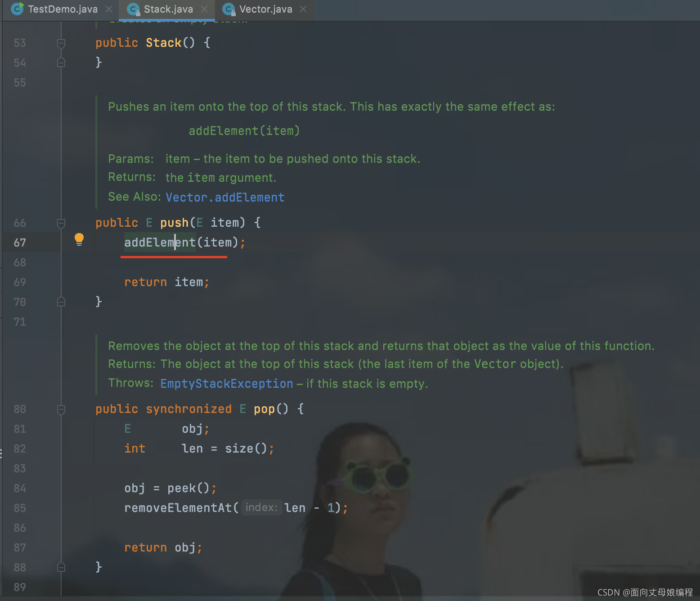700x601 pixels.
Task: Click the 'index:' parameter hint
Action: click(x=261, y=507)
